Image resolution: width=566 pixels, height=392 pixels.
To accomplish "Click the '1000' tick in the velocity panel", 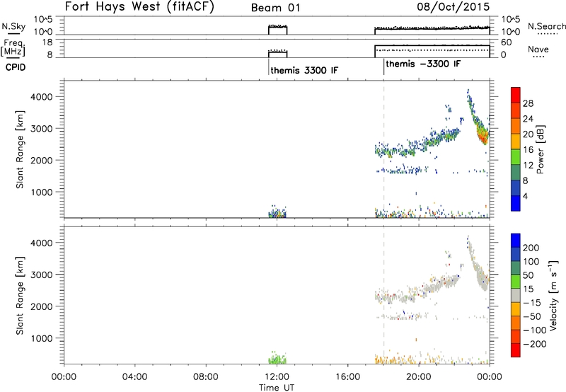I will click(41, 339).
